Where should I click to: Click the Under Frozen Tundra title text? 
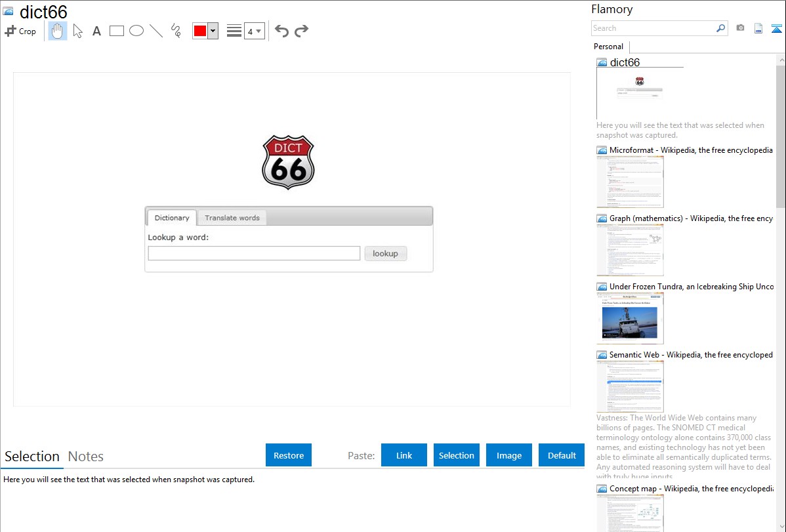pyautogui.click(x=692, y=286)
